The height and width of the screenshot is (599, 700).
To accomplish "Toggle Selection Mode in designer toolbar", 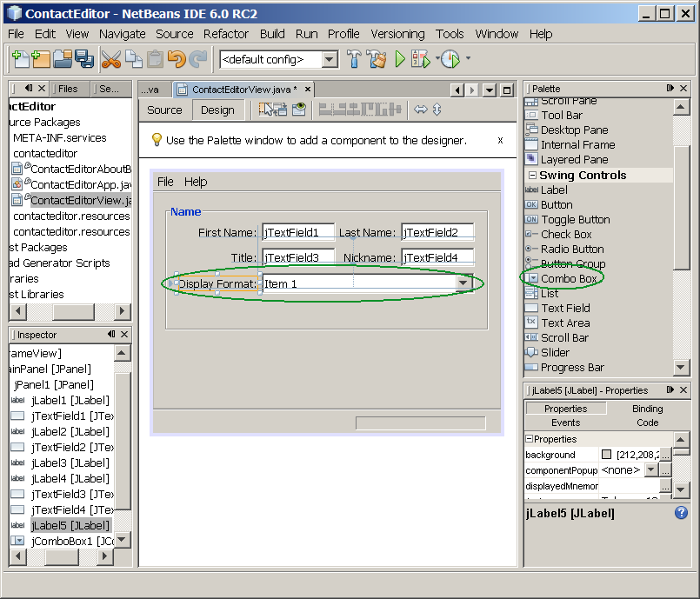I will click(266, 110).
